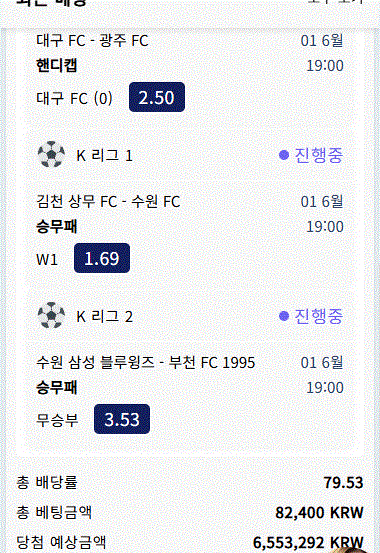Click the 진행중 label for K 리그 1

pyautogui.click(x=318, y=155)
